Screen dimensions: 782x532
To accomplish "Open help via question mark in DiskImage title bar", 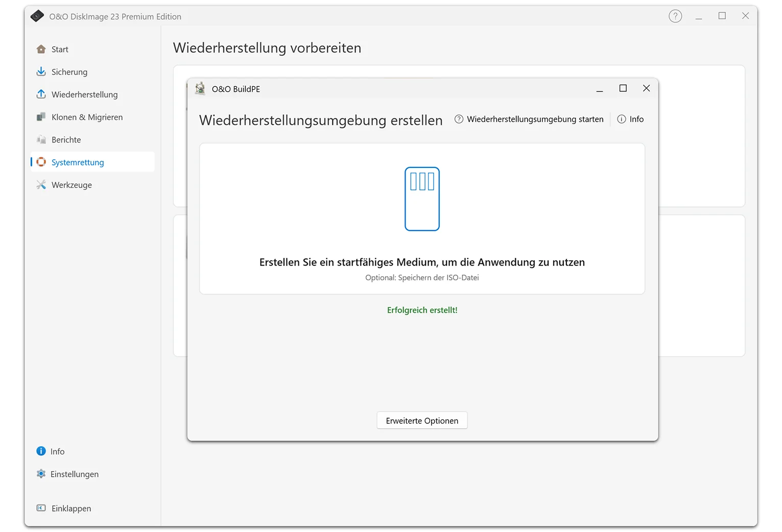I will pyautogui.click(x=675, y=16).
